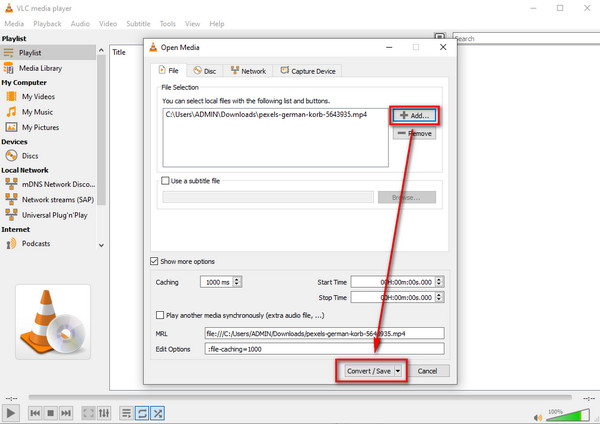Click Stop Time stepper arrows
The height and width of the screenshot is (424, 600).
(x=440, y=297)
